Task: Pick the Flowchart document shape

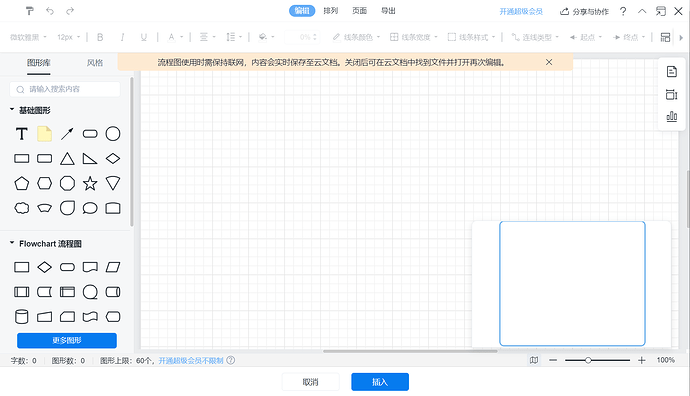Action: click(90, 267)
